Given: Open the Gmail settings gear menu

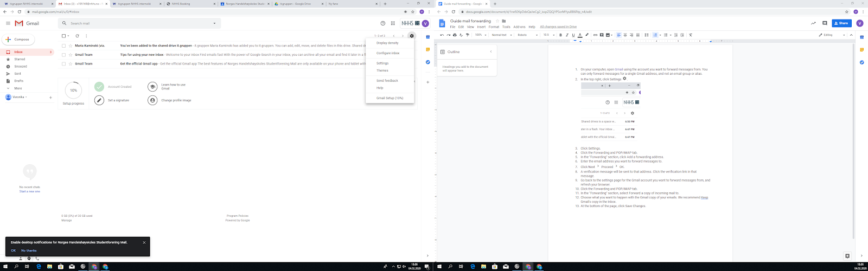Looking at the screenshot, I should pyautogui.click(x=412, y=36).
